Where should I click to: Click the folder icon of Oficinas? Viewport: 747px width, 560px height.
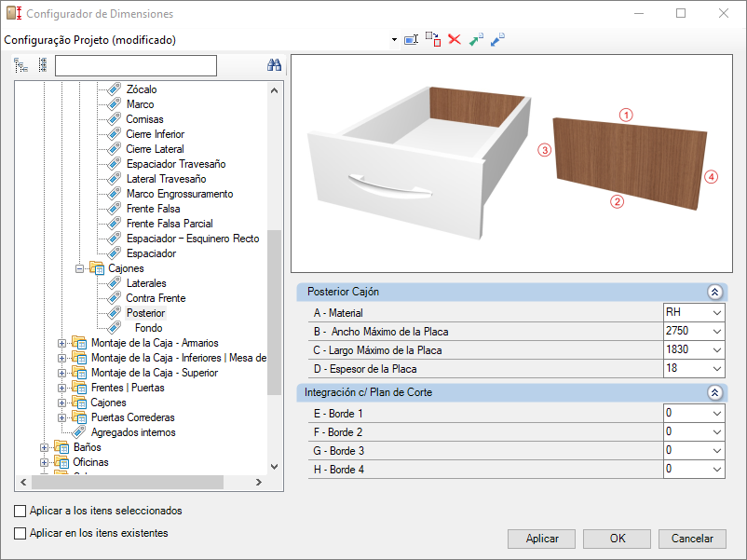61,462
